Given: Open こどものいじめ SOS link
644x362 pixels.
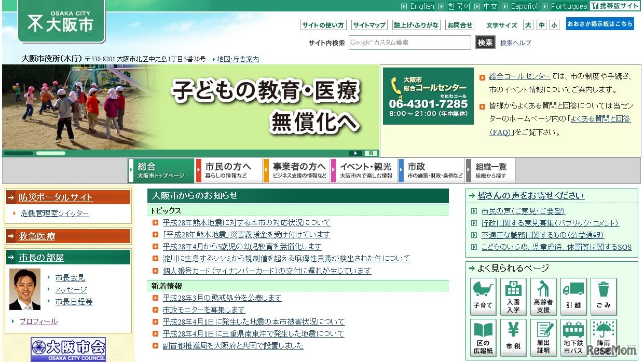Looking at the screenshot, I should point(556,247).
